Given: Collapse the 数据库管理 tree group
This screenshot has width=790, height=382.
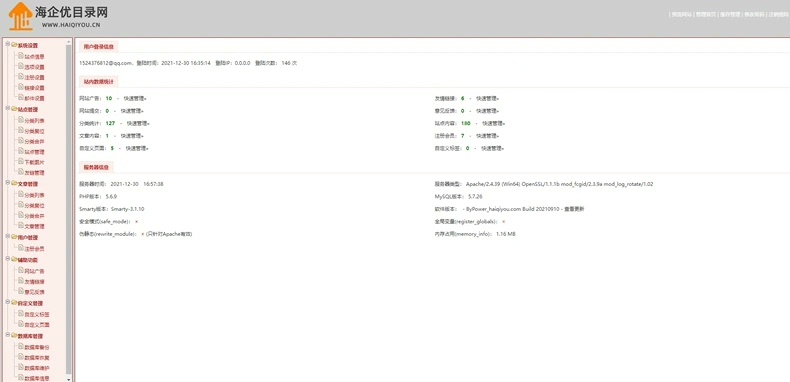Looking at the screenshot, I should click(x=8, y=335).
